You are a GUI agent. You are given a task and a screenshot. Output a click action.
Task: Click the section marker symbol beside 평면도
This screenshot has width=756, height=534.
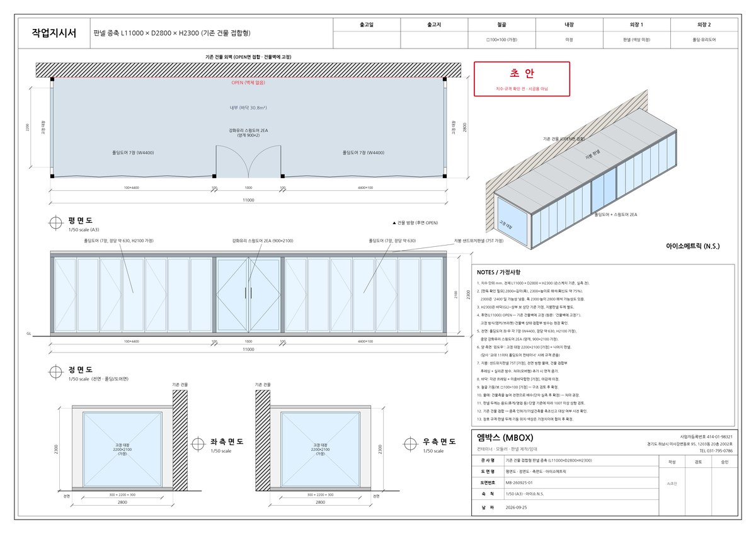(x=57, y=222)
